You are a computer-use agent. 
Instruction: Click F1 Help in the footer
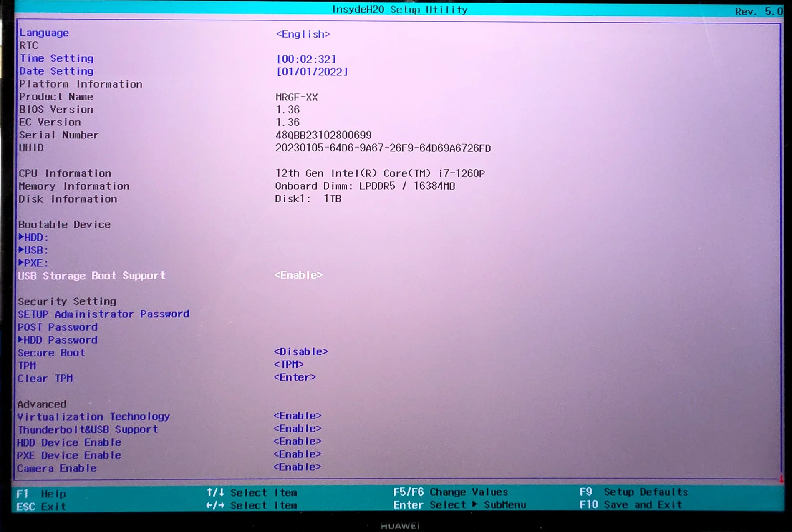pos(41,494)
